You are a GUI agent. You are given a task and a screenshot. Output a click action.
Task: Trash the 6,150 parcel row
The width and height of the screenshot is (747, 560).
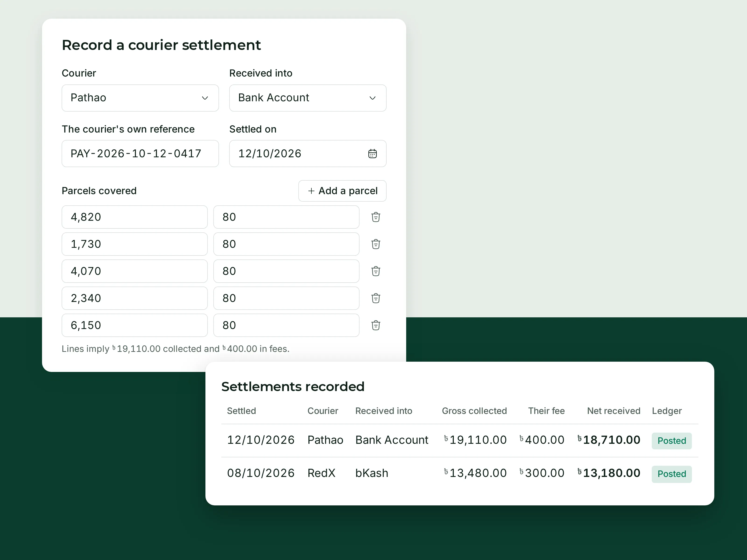point(376,325)
